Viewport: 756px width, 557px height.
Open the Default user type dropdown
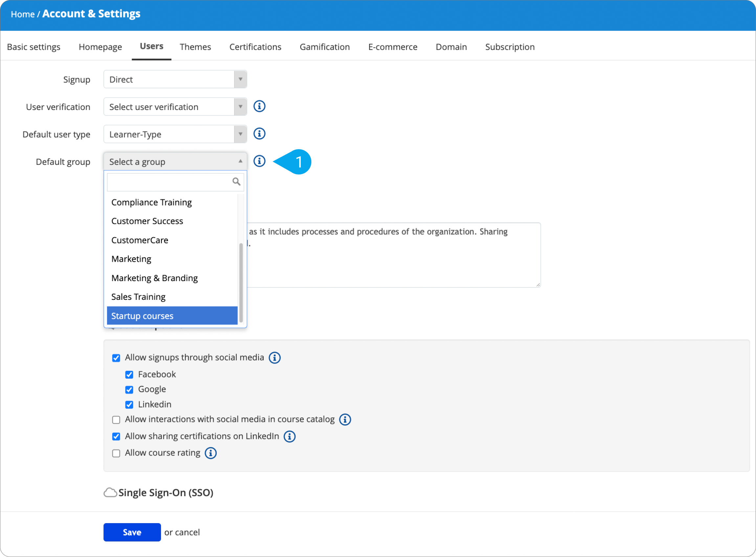175,134
